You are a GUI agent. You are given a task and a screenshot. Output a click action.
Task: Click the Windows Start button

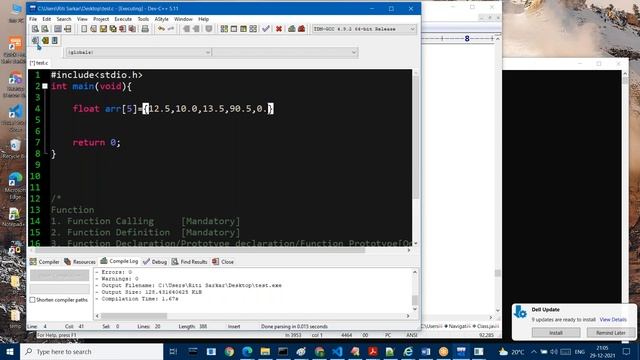(10, 351)
